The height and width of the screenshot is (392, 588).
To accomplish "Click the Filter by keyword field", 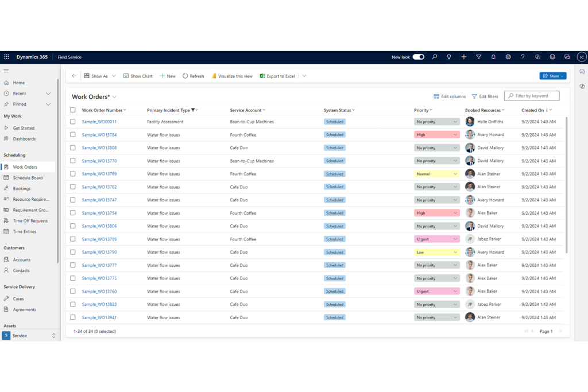I will [x=532, y=96].
